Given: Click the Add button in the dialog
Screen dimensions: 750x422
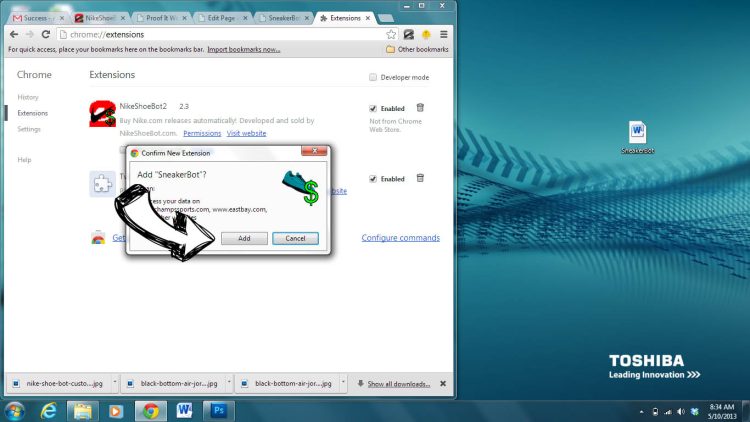Looking at the screenshot, I should (x=244, y=239).
